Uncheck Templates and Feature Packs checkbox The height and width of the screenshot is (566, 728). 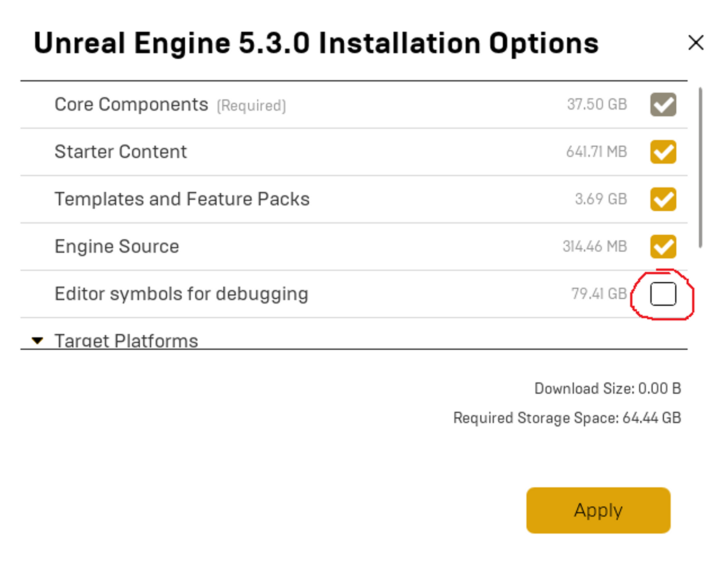click(663, 199)
